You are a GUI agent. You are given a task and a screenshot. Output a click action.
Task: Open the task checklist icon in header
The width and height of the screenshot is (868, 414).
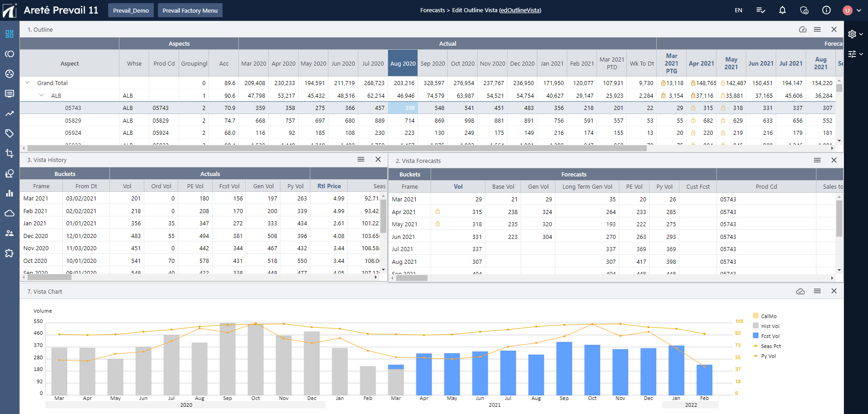760,10
